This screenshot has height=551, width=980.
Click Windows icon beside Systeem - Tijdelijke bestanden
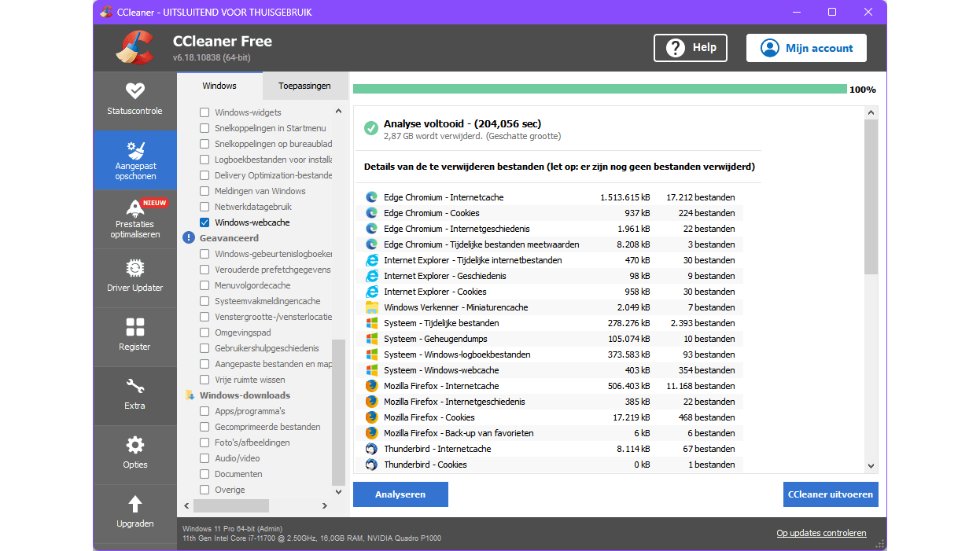coord(372,323)
